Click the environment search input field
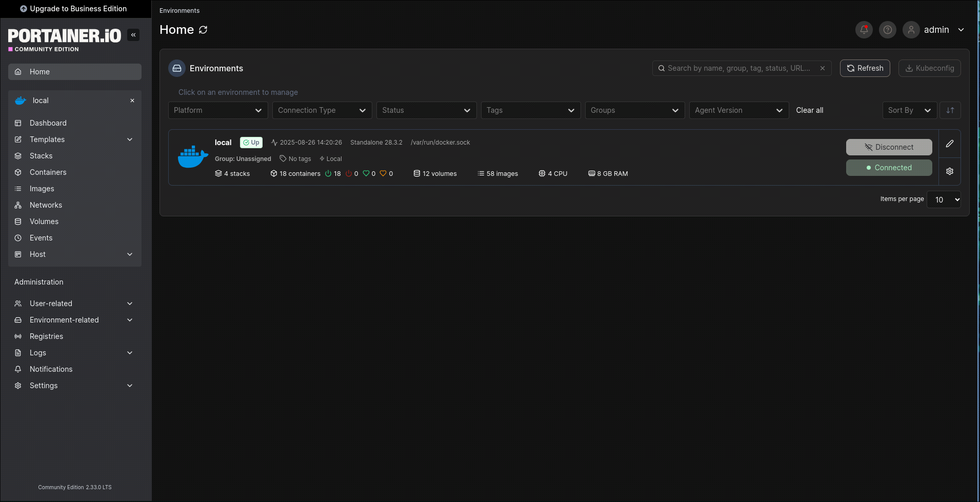This screenshot has height=502, width=980. [738, 68]
